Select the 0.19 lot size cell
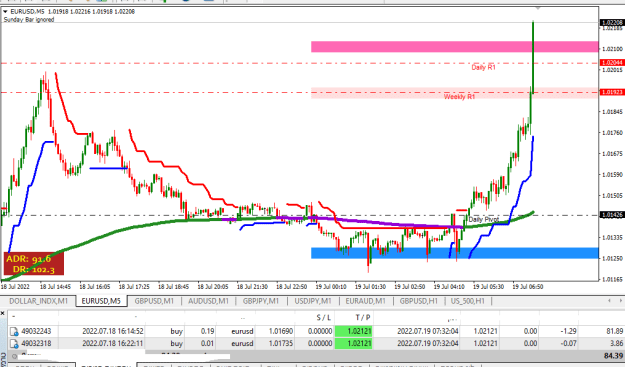Screen dimensions: 625x367 pos(208,332)
